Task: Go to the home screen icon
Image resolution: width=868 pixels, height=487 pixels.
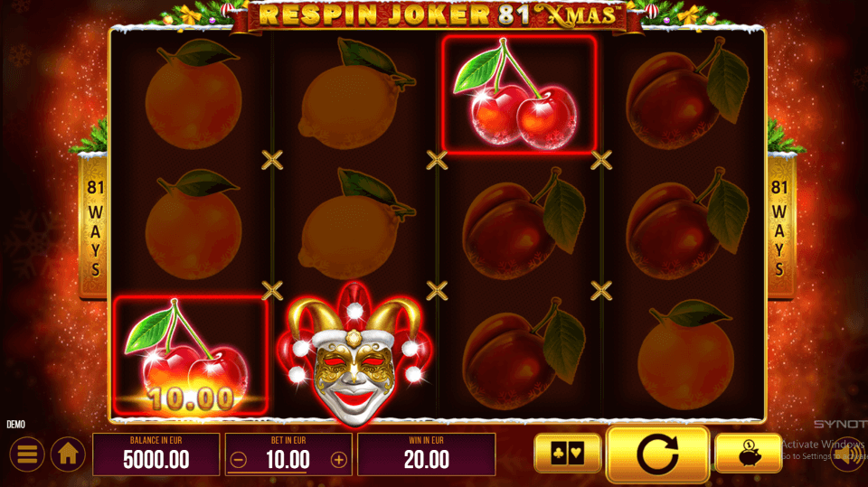Action: tap(68, 454)
